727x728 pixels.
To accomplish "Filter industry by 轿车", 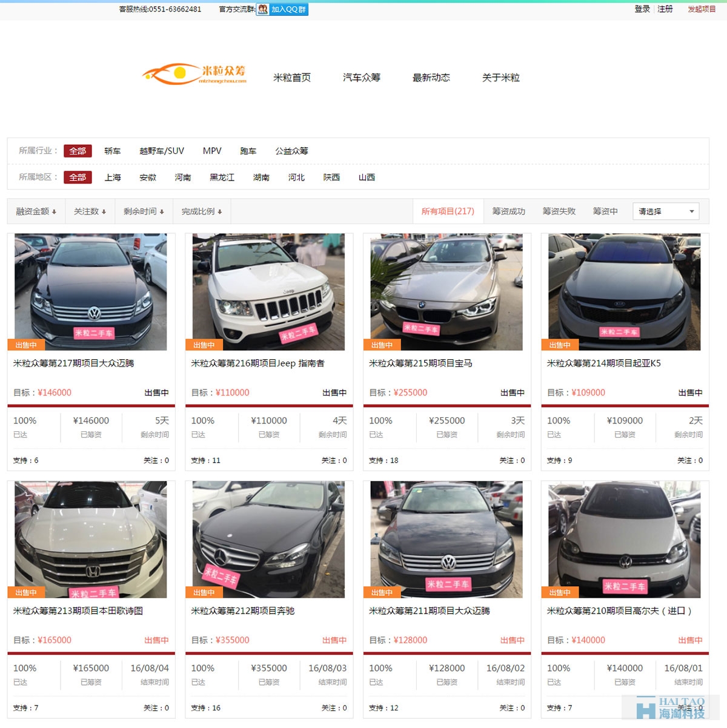I will point(112,151).
